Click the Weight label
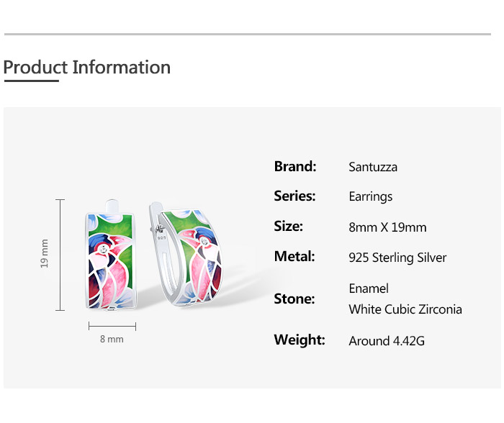This screenshot has height=423, width=504. coord(300,340)
